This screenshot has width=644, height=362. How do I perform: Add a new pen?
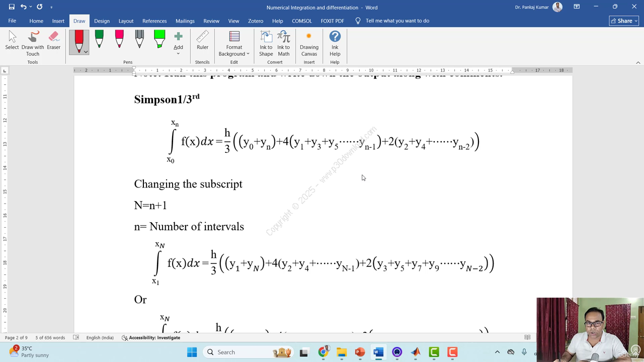click(x=178, y=42)
